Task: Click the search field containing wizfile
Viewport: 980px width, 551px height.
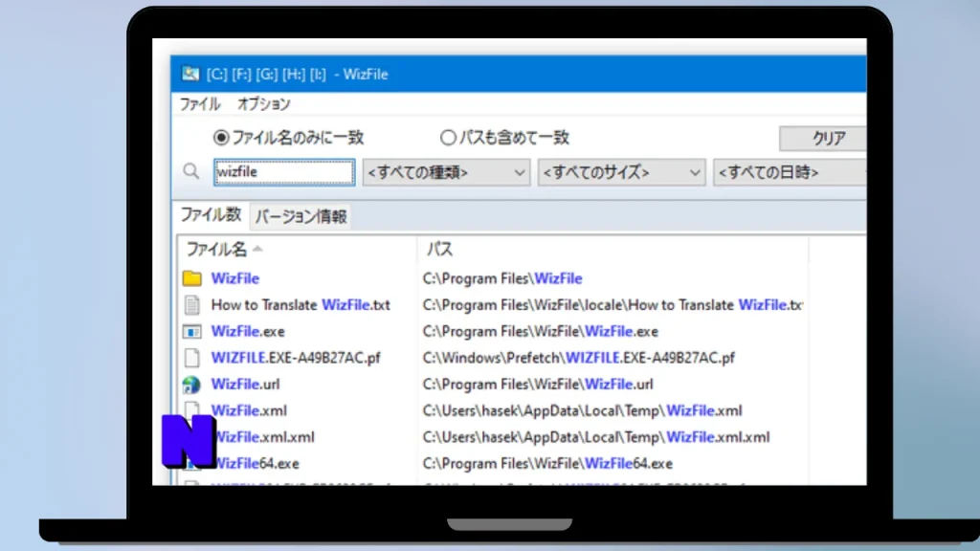Action: pos(284,172)
